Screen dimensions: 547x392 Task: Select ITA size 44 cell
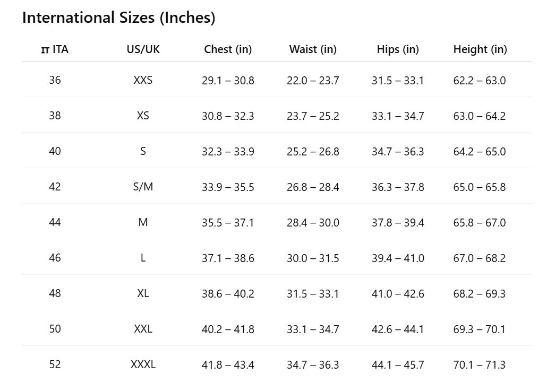click(x=55, y=222)
